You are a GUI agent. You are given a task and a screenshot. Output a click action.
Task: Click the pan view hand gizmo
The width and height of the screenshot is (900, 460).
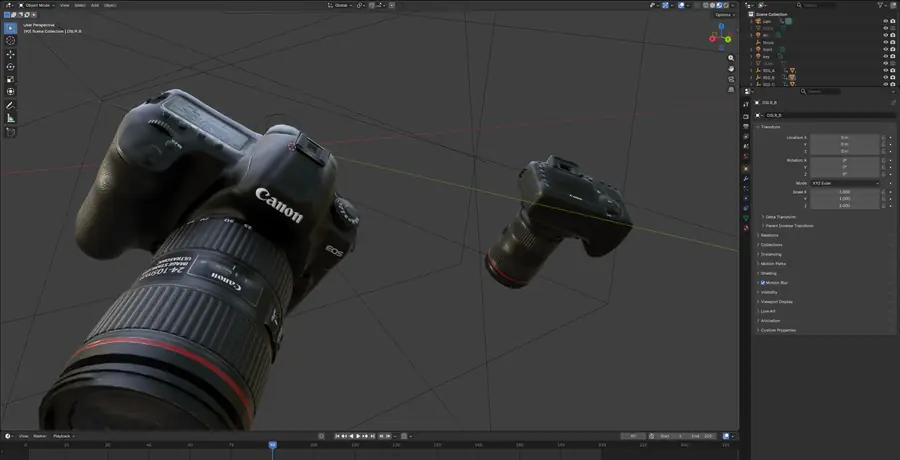point(731,68)
